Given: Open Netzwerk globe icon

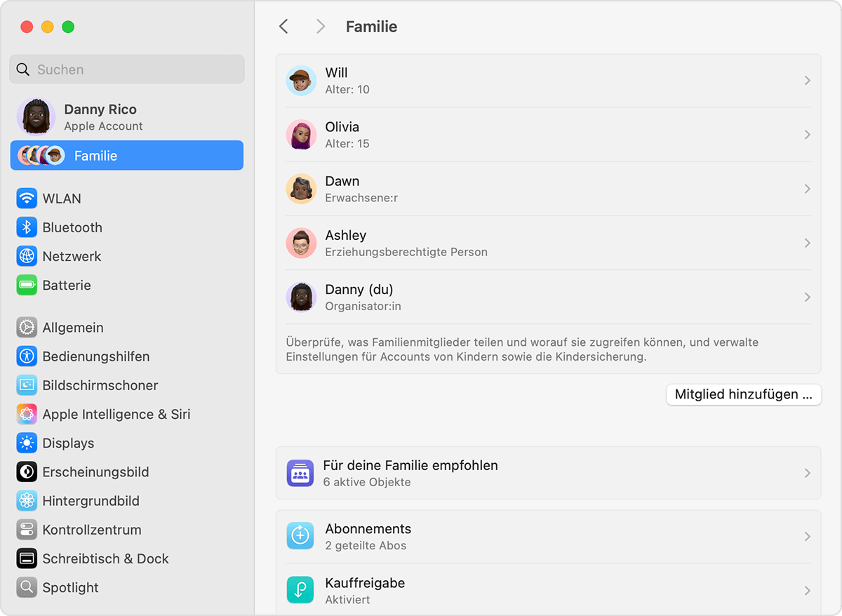Looking at the screenshot, I should point(27,256).
